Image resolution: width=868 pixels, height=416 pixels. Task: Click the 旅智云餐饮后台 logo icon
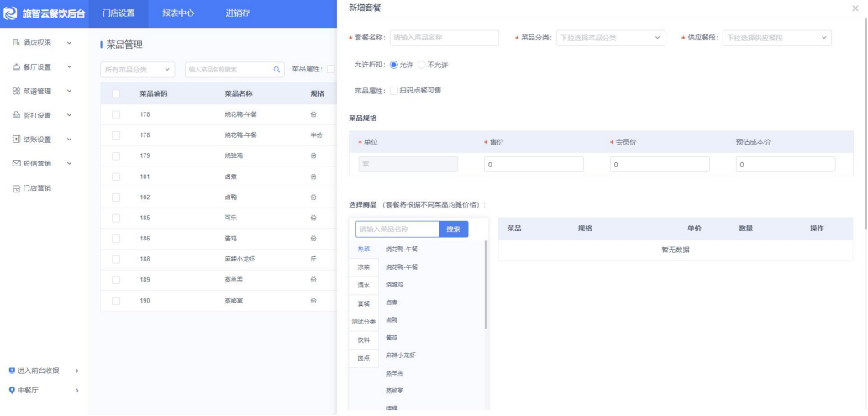point(11,13)
